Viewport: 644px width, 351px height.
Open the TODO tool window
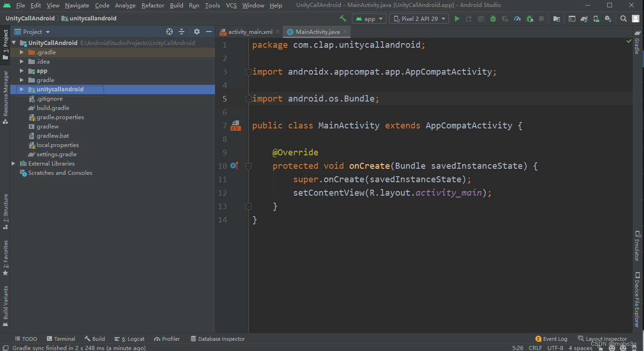pos(26,339)
